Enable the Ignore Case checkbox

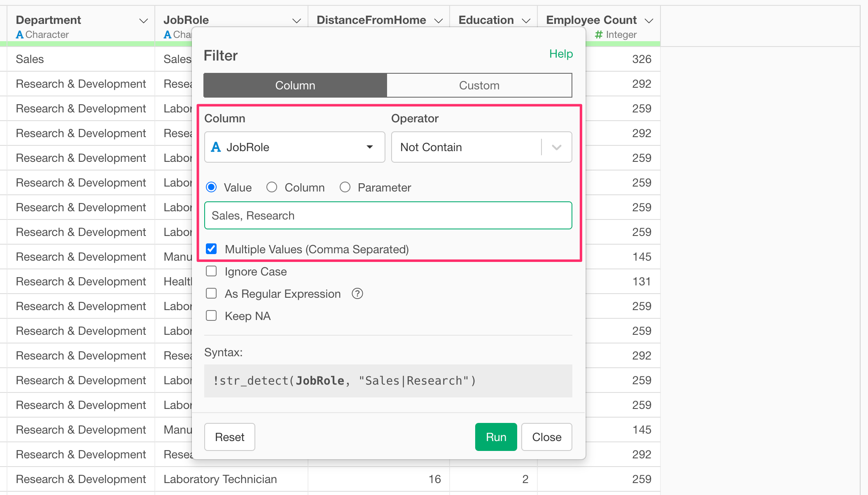pyautogui.click(x=211, y=271)
